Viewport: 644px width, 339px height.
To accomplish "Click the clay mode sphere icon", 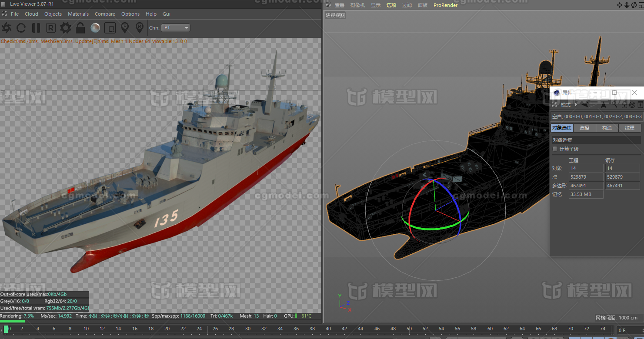I will [x=95, y=28].
